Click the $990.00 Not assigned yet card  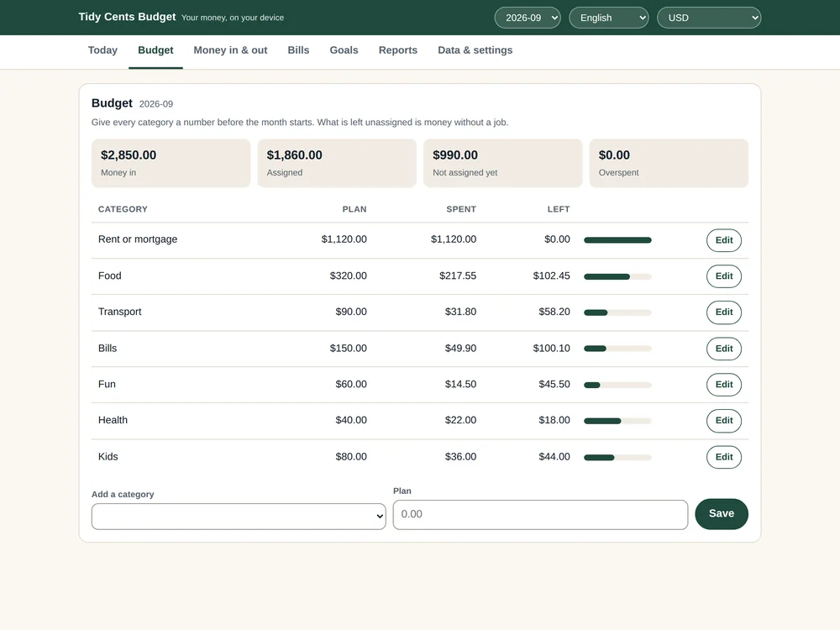[502, 164]
